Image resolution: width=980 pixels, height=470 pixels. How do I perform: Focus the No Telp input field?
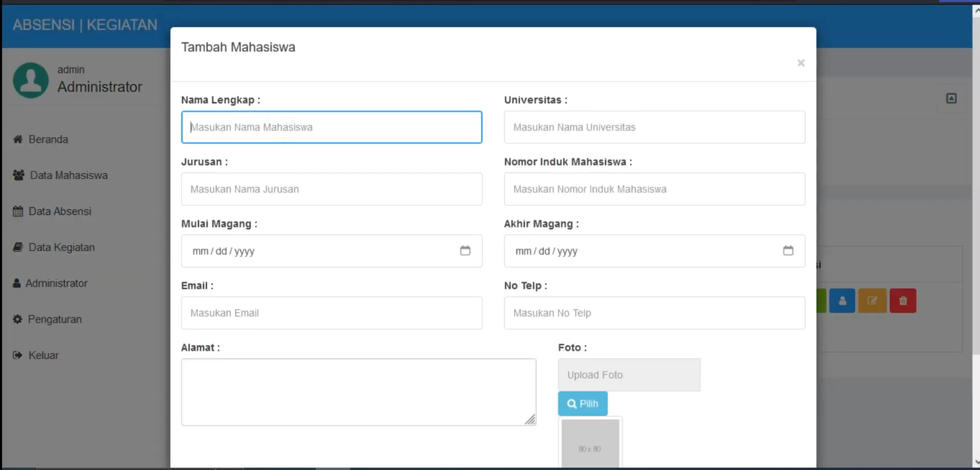[x=654, y=313]
